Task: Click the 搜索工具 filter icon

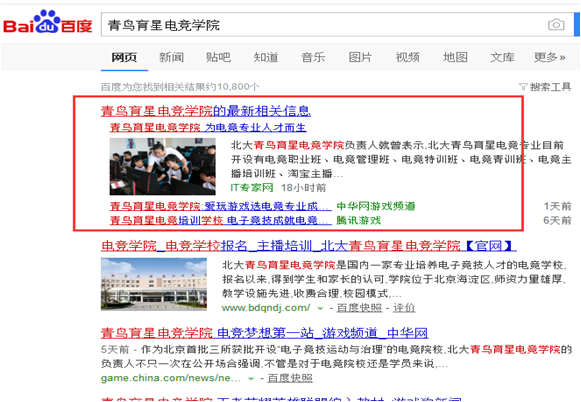Action: (523, 87)
